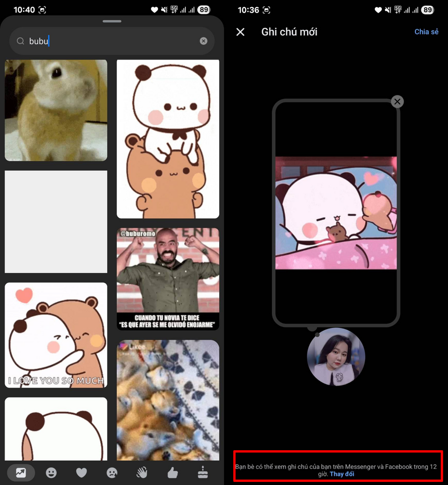Choose the heart love GIF category
The height and width of the screenshot is (485, 448).
pyautogui.click(x=81, y=473)
